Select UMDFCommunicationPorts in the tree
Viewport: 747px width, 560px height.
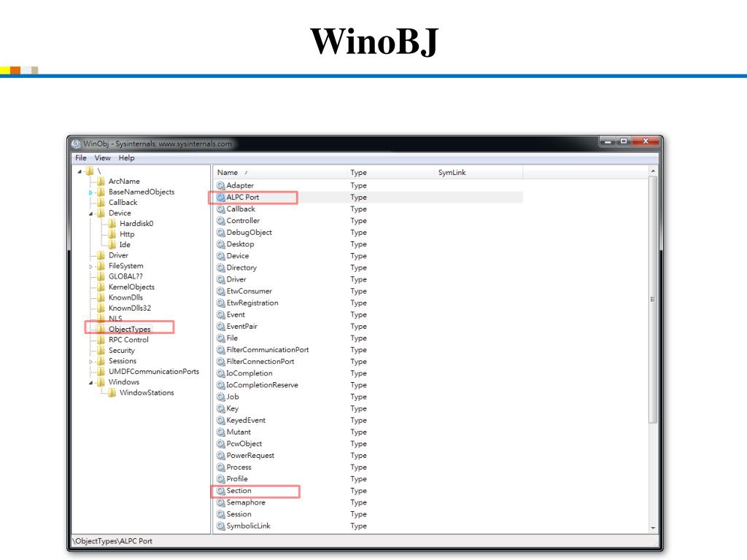[x=154, y=371]
